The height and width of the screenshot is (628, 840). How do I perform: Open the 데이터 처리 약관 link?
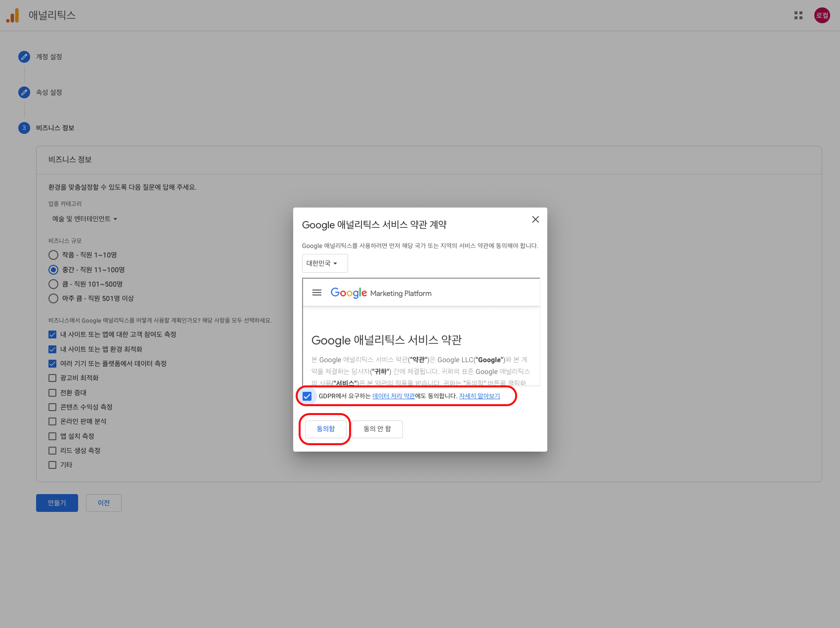pos(393,396)
